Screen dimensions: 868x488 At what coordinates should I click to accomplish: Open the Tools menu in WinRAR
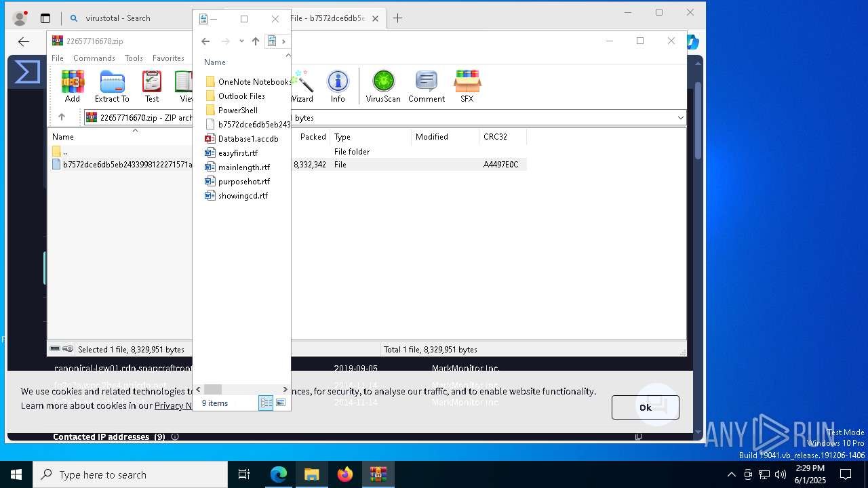pyautogui.click(x=134, y=58)
